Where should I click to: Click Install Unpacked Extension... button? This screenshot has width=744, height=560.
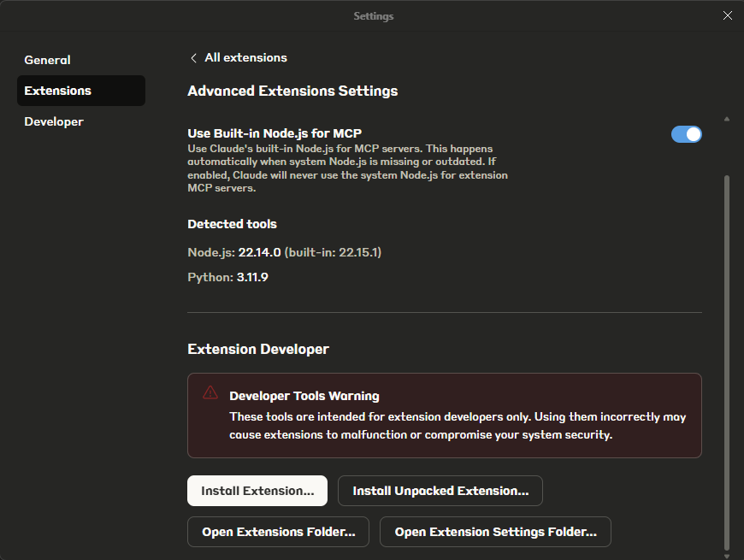pos(440,491)
